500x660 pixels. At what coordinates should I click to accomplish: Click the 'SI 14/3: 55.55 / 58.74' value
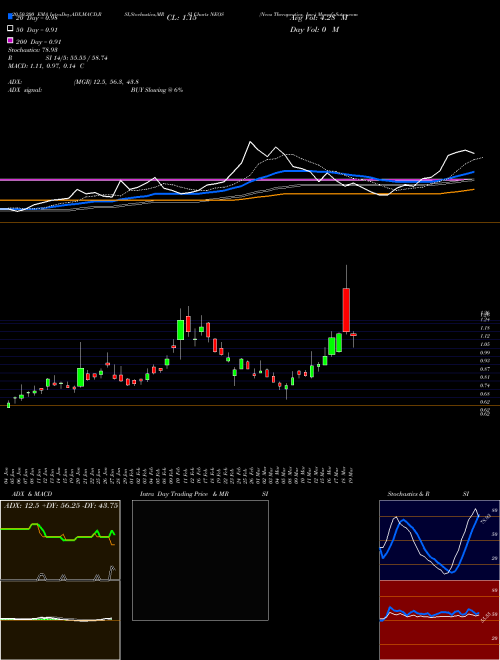pyautogui.click(x=76, y=58)
